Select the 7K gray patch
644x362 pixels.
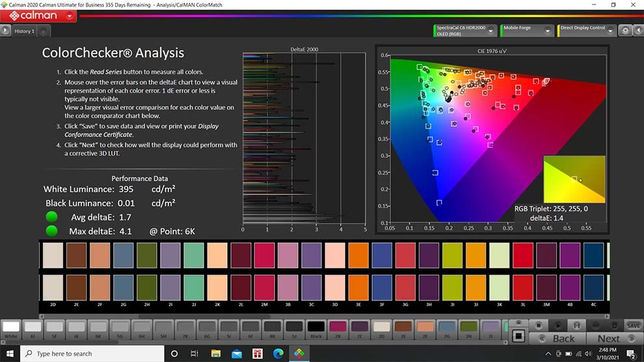click(185, 330)
